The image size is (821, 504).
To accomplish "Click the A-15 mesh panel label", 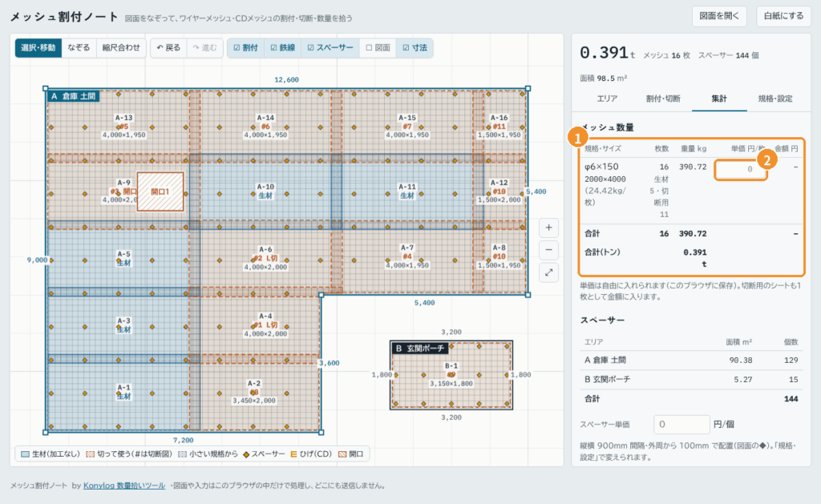I will pyautogui.click(x=407, y=126).
